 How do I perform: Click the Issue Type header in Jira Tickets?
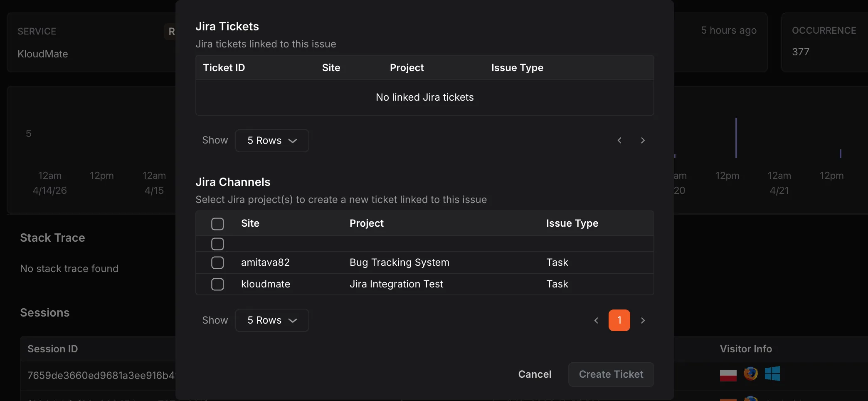click(x=518, y=68)
